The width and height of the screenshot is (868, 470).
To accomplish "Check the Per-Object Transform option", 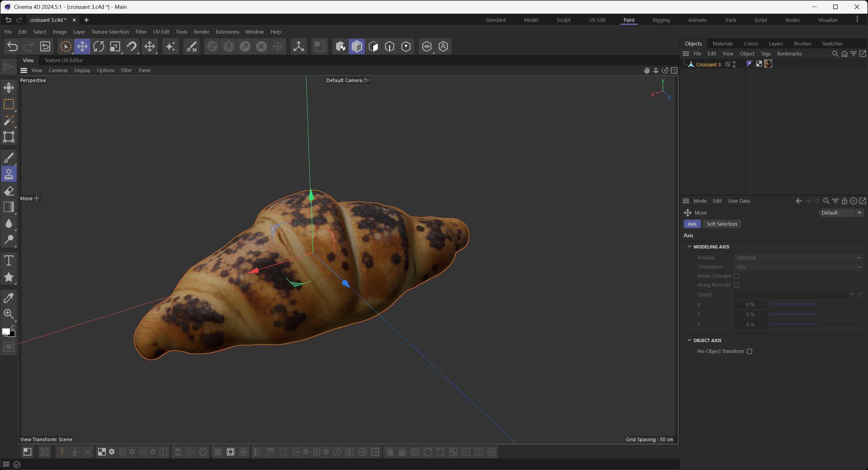I will tap(750, 352).
